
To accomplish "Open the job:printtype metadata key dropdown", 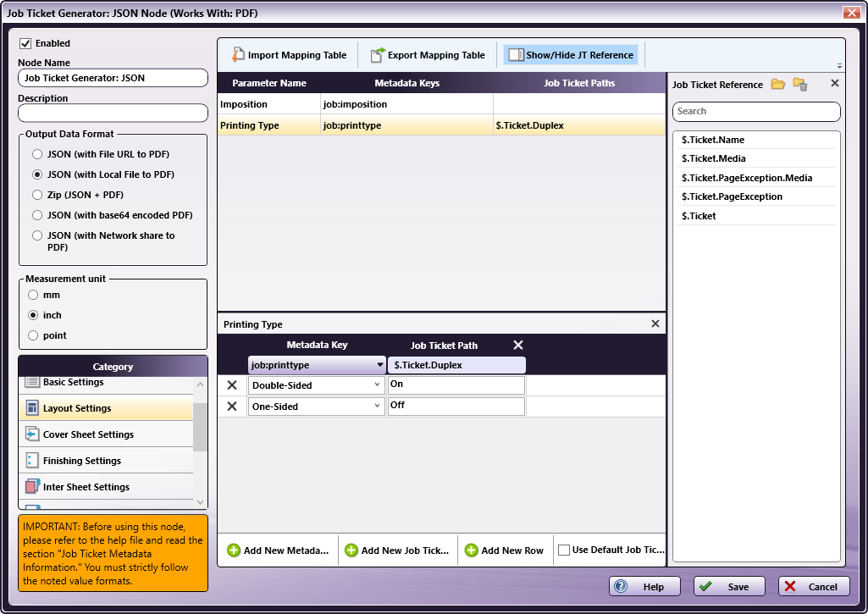I will (x=379, y=365).
